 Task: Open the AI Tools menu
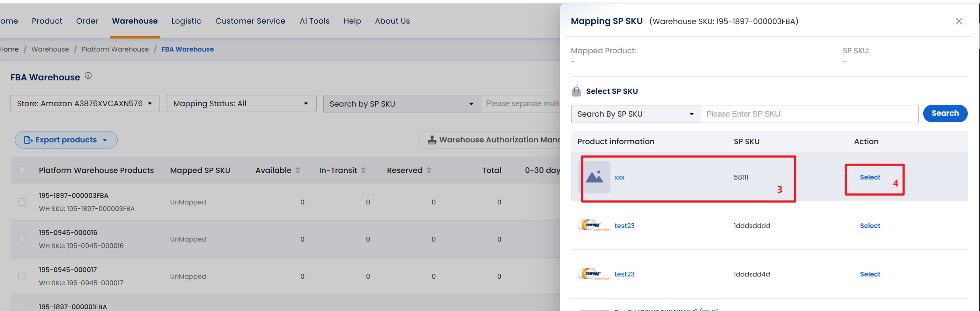click(314, 21)
